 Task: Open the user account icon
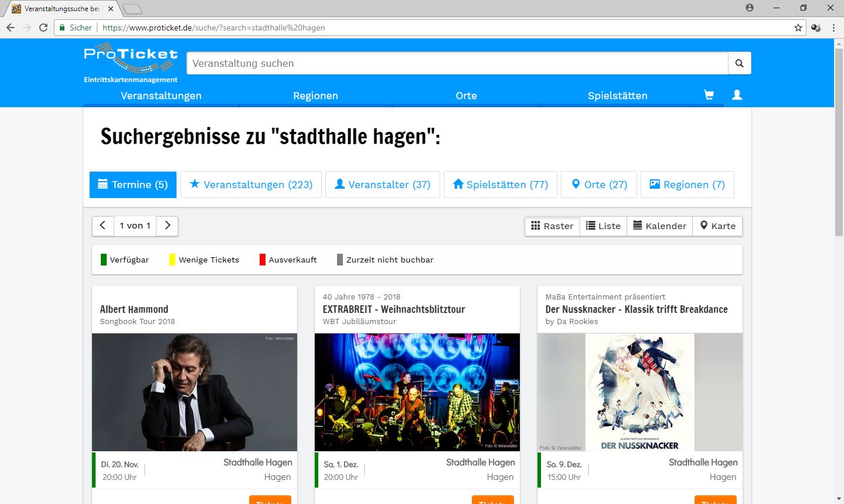tap(737, 95)
